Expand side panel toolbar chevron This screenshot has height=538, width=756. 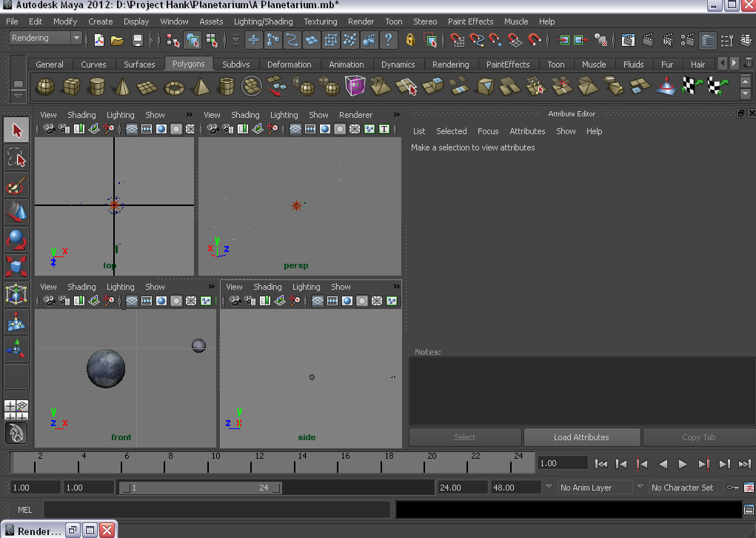[x=396, y=287]
